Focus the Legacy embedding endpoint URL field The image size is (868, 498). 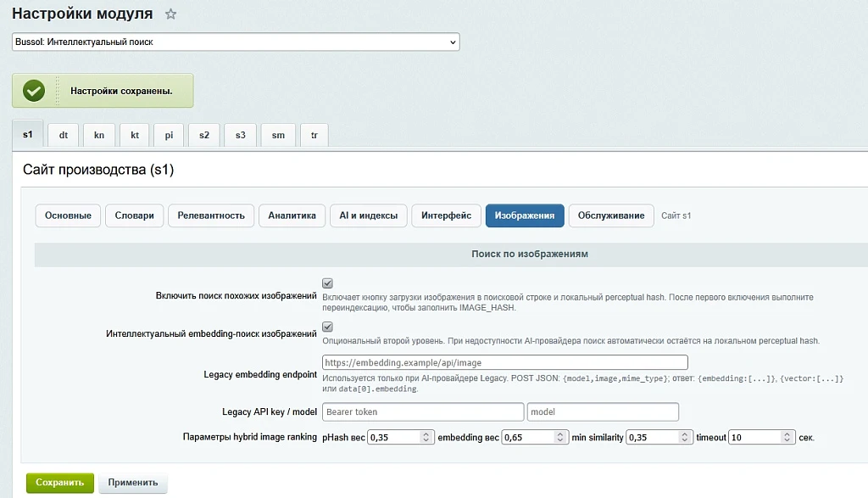pos(505,362)
